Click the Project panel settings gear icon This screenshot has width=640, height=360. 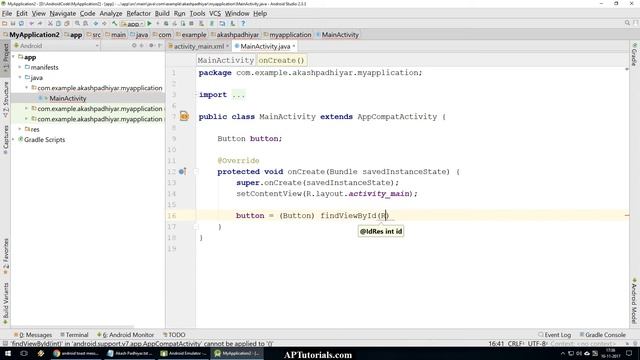click(151, 46)
